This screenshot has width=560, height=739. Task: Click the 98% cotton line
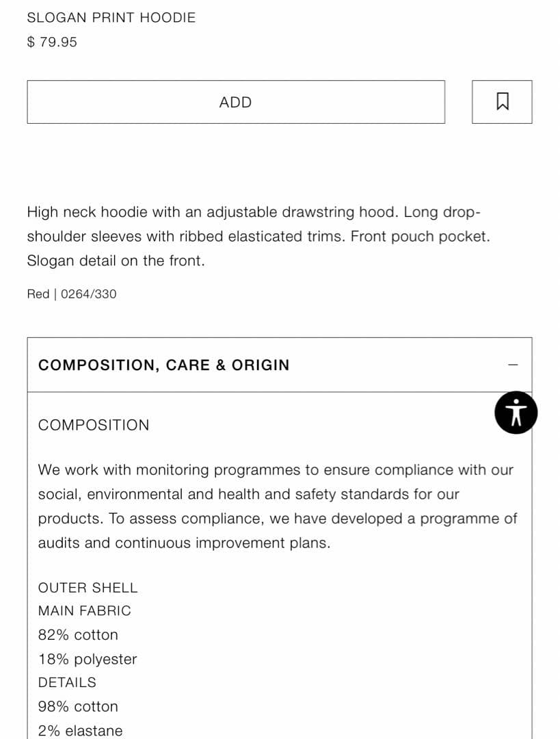click(x=78, y=707)
